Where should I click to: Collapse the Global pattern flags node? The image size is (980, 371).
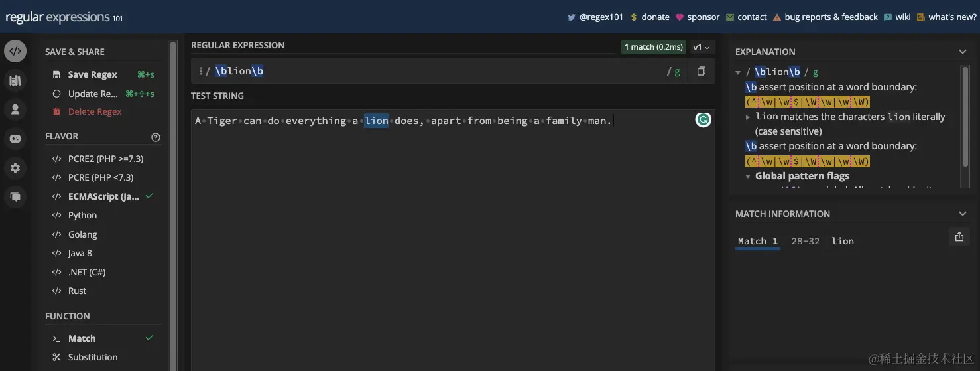point(749,177)
